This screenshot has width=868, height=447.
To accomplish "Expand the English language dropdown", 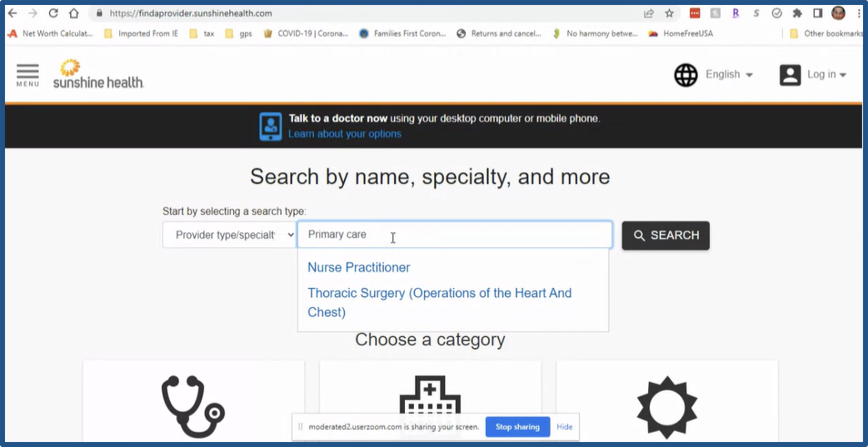I will click(729, 75).
